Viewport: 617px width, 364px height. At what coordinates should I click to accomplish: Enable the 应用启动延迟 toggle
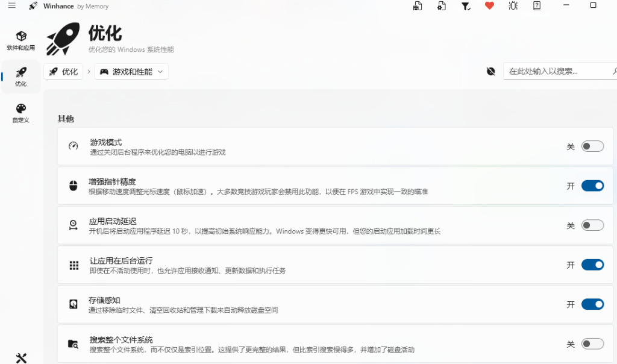tap(592, 225)
